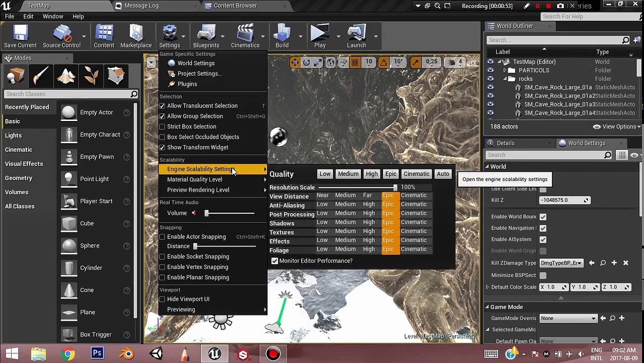Set quality preset to Cinematic
The height and width of the screenshot is (363, 644).
[x=416, y=174]
